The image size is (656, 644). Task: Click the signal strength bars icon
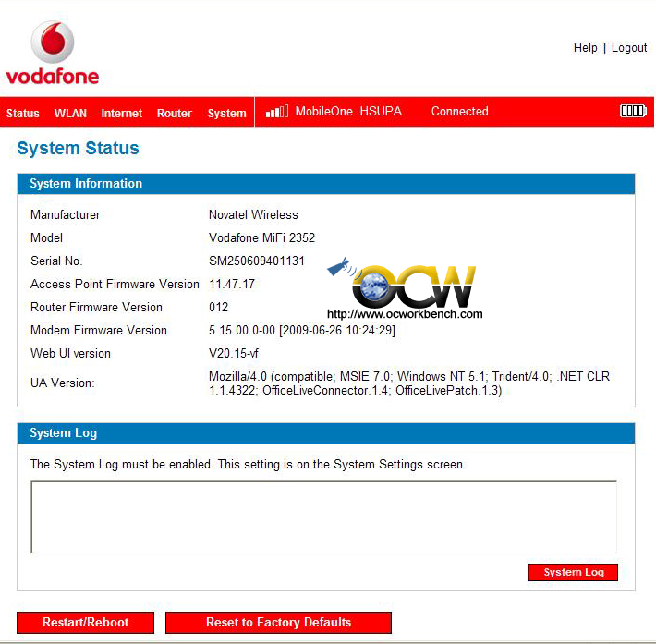pyautogui.click(x=277, y=111)
